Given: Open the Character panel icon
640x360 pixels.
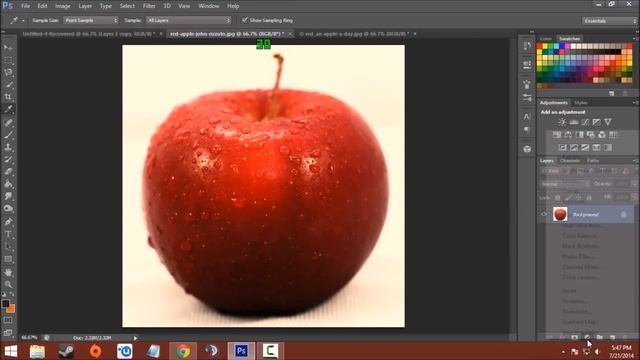Looking at the screenshot, I should click(527, 117).
